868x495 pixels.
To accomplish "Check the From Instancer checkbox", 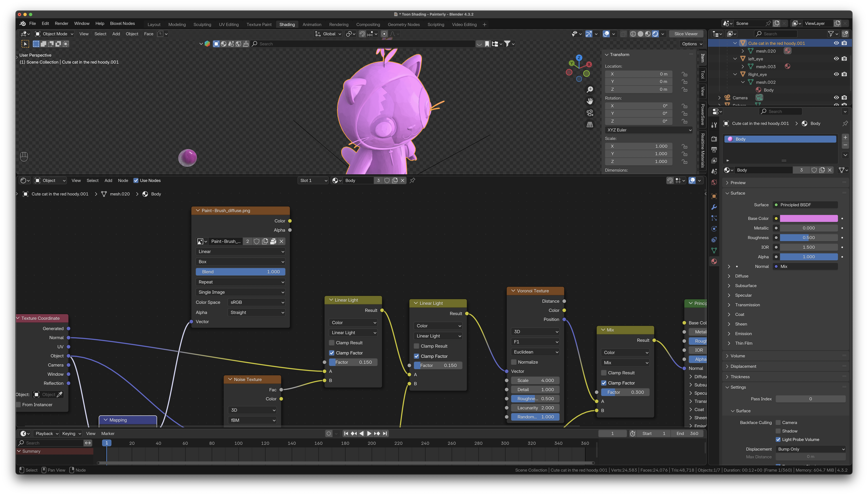I will click(19, 405).
